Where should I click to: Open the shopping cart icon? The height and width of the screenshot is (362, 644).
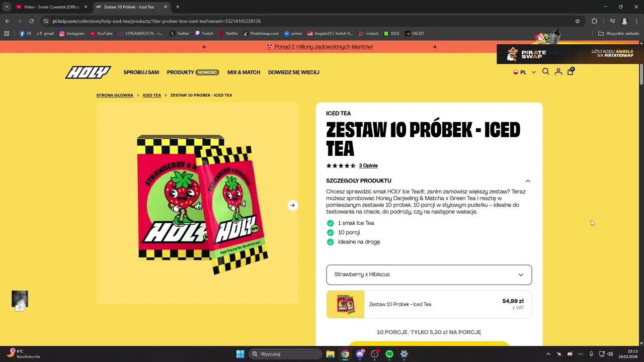[570, 72]
